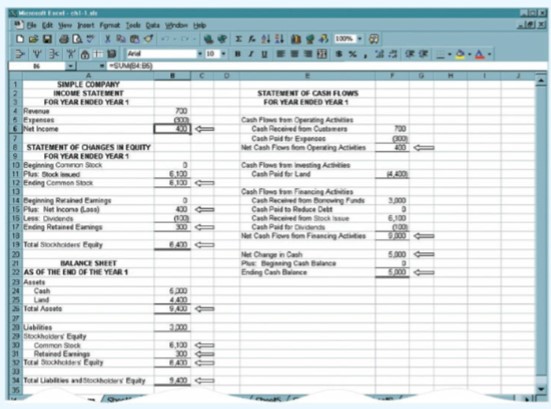Open the 100% zoom dropdown
551x409 pixels.
pyautogui.click(x=359, y=39)
